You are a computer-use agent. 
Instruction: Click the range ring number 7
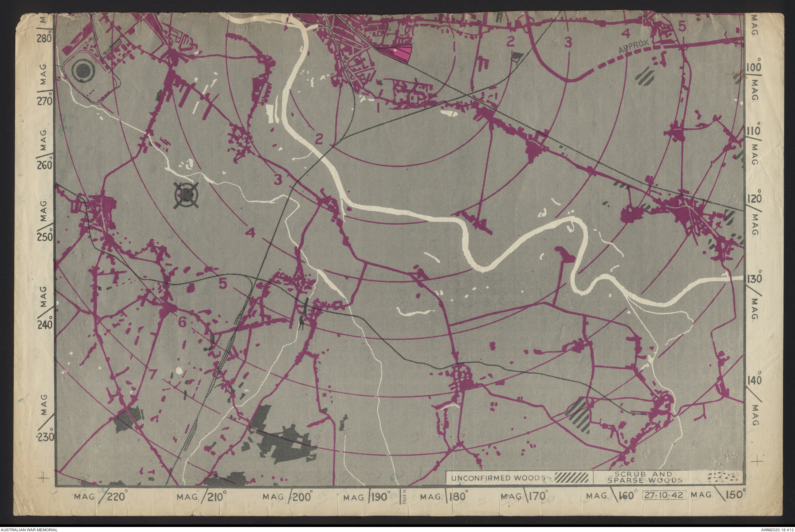point(153,374)
